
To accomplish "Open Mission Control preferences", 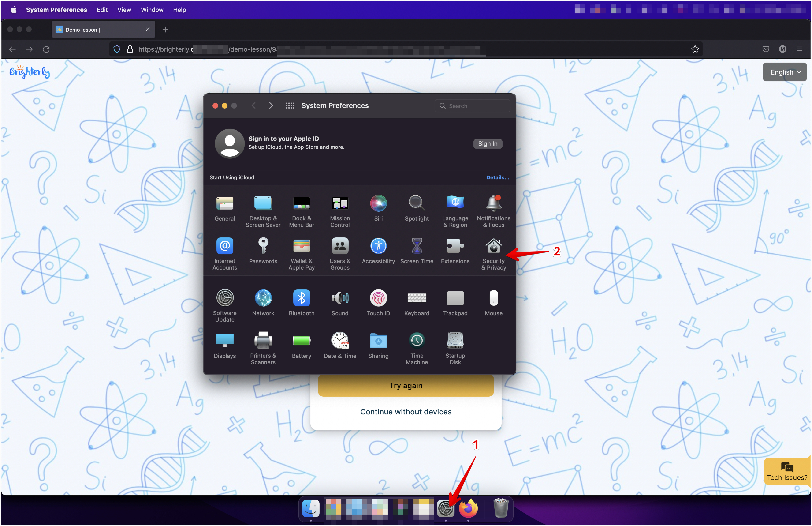I will tap(340, 212).
